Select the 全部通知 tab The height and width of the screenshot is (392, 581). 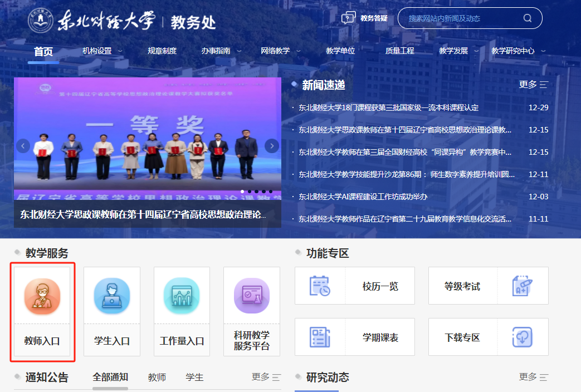pos(110,377)
